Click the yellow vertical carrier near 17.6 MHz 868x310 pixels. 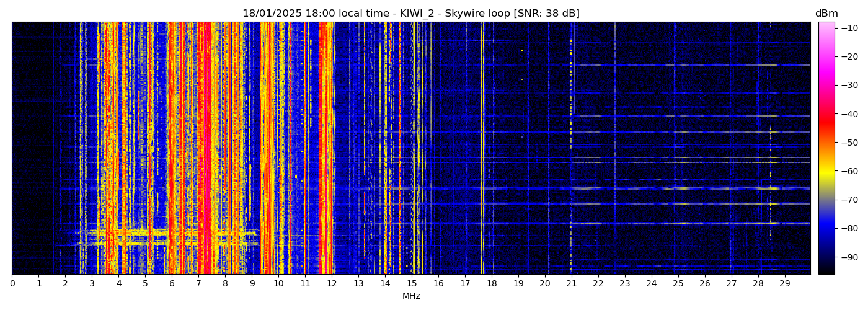click(482, 149)
